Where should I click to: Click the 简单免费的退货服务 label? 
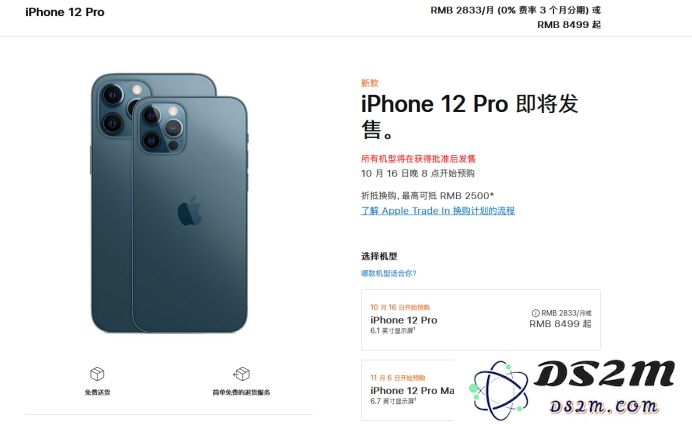point(241,392)
